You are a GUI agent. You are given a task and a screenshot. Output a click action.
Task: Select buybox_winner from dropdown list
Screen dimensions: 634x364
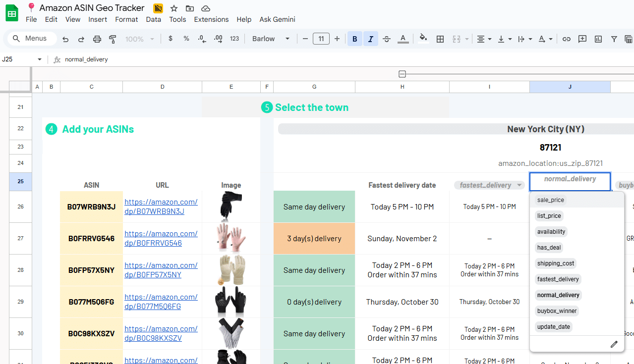[x=557, y=311]
